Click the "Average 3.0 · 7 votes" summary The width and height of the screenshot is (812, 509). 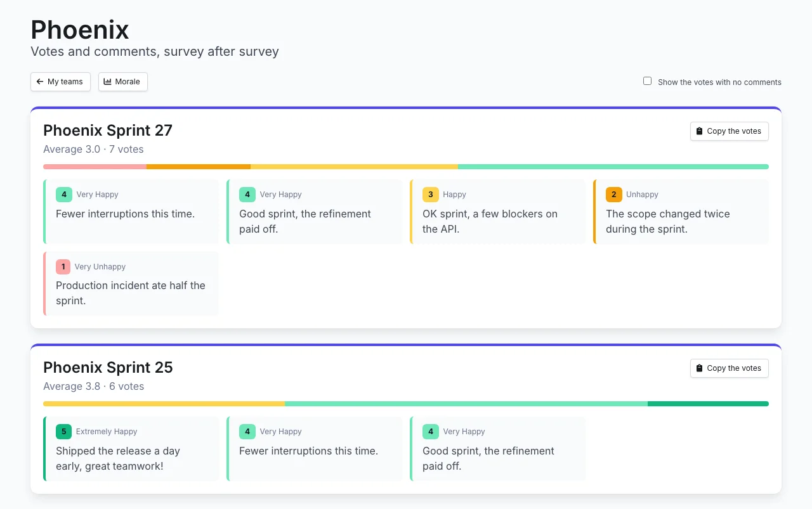tap(93, 150)
